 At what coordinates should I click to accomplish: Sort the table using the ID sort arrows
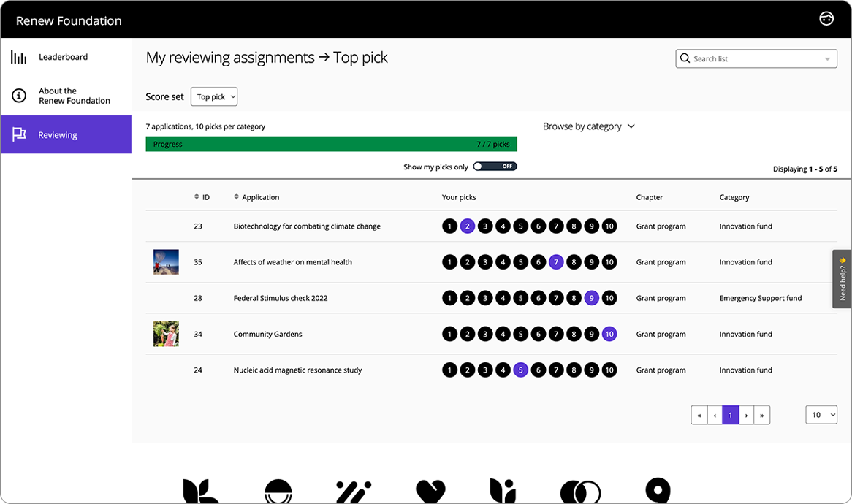pyautogui.click(x=196, y=196)
